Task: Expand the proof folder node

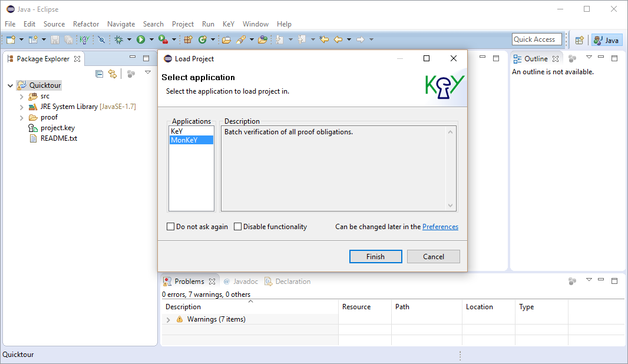Action: 22,118
